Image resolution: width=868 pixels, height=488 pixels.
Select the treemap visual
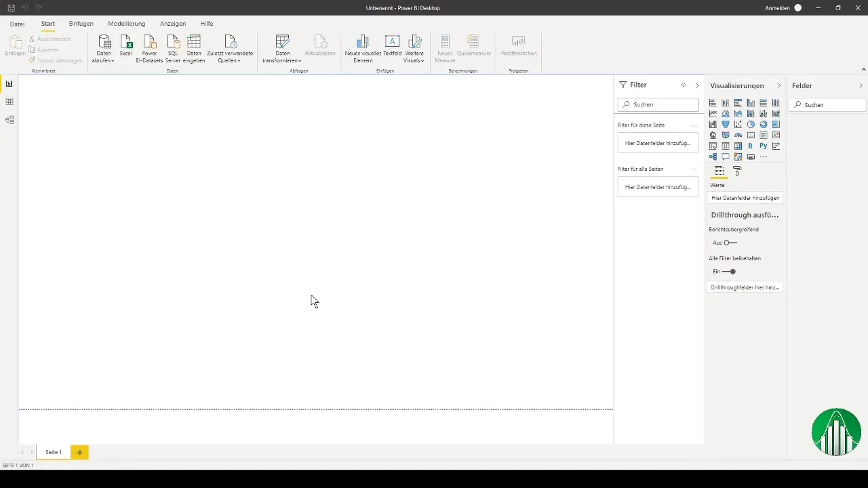tap(776, 124)
